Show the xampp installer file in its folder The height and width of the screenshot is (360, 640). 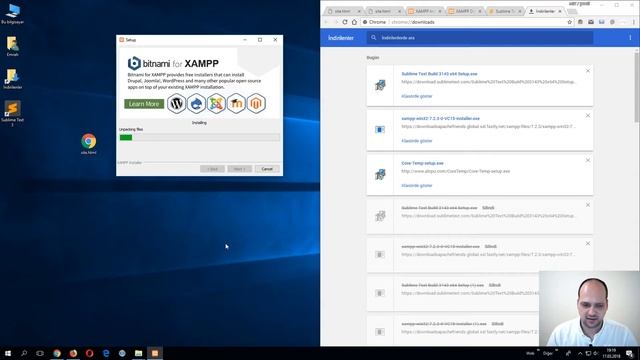coord(416,141)
